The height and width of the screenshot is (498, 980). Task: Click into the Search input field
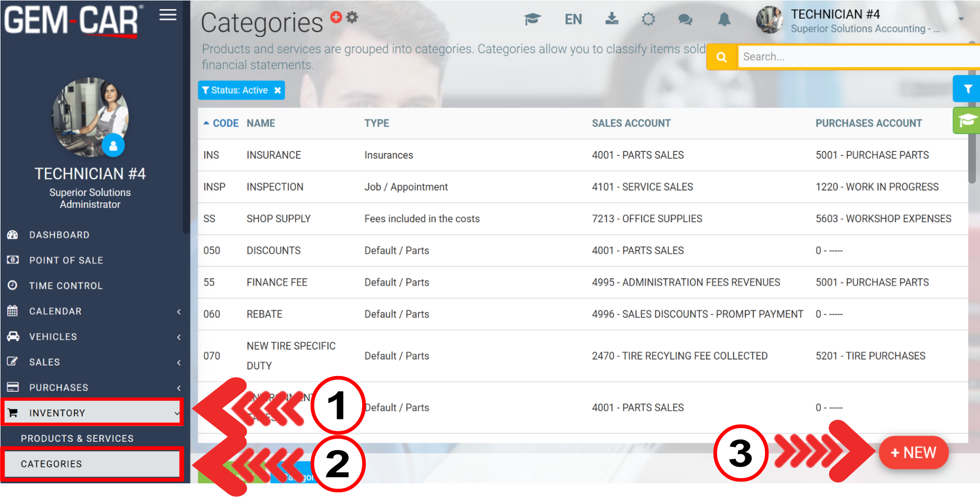point(855,57)
